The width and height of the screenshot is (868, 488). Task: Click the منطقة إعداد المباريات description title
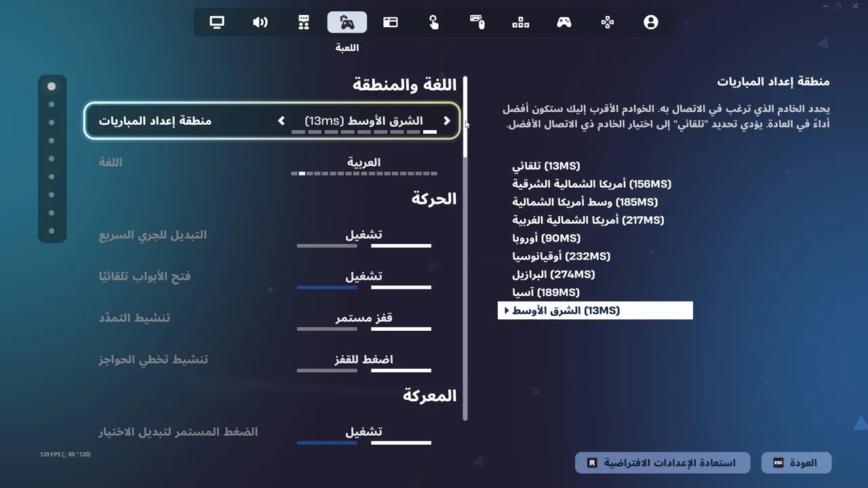tap(774, 82)
